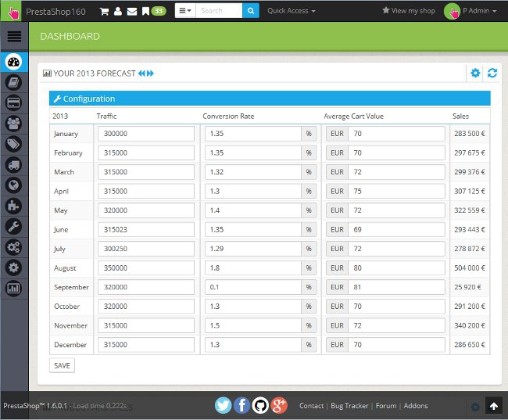Click the December average cart value field
Viewport: 508px width, 420px height.
tap(396, 345)
